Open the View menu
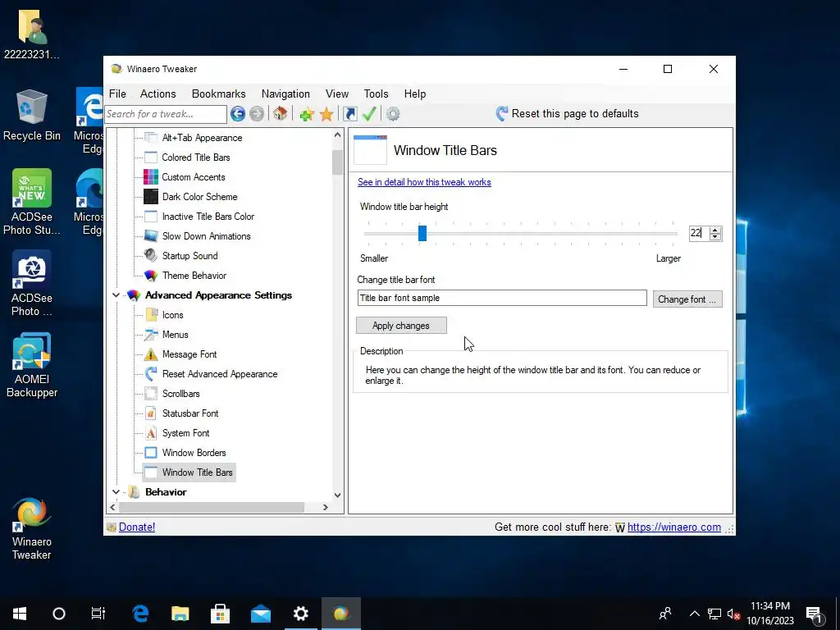Viewport: 840px width, 630px height. coord(337,94)
